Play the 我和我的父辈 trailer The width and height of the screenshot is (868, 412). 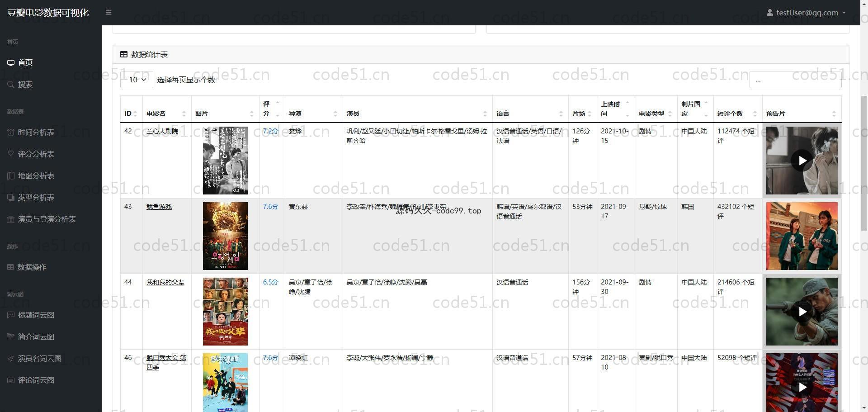tap(802, 312)
